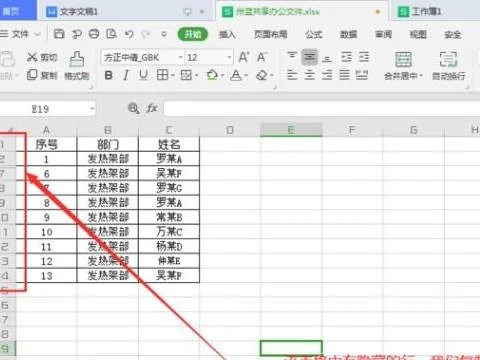Click the Cut (剪切) scissors button
Image resolution: width=480 pixels, height=360 pixels.
[42, 57]
